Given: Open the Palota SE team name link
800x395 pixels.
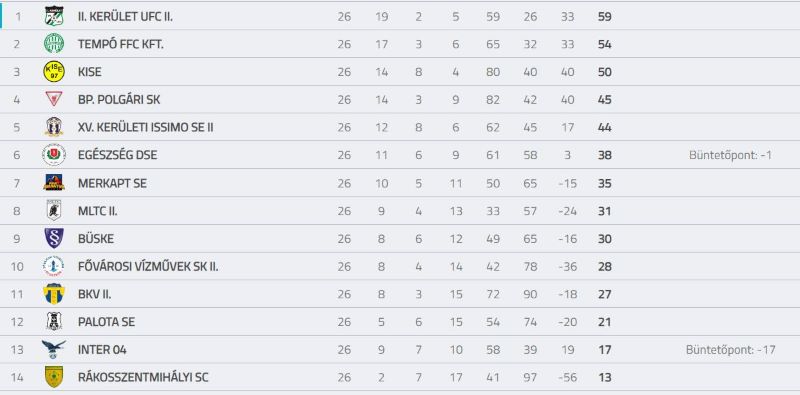Looking at the screenshot, I should coord(106,322).
